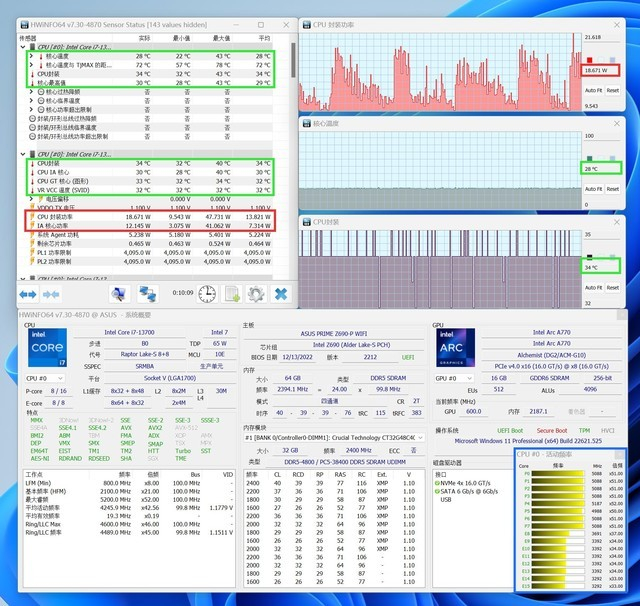Click Reset in the 核心温度 graph
This screenshot has width=640, height=606.
tap(613, 189)
